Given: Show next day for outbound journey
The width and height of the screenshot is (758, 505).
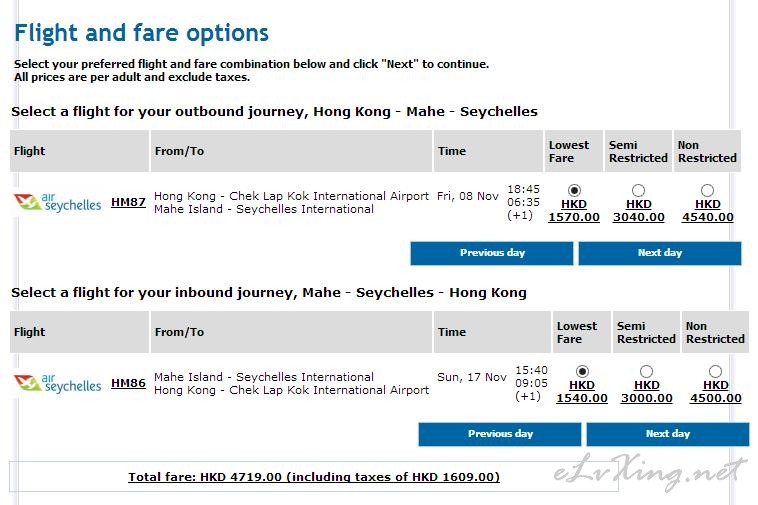Looking at the screenshot, I should [660, 253].
